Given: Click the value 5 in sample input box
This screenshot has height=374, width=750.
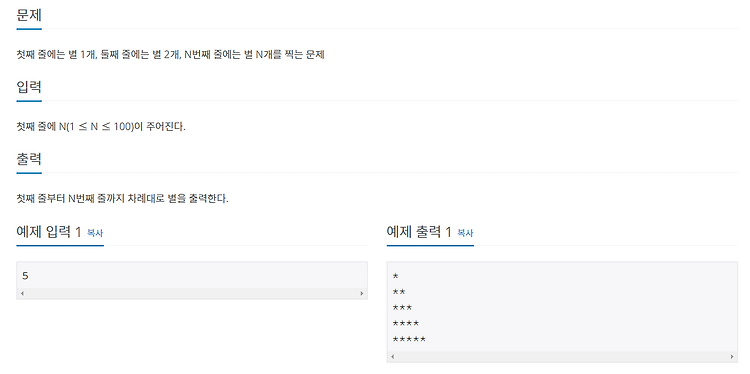Looking at the screenshot, I should click(25, 276).
